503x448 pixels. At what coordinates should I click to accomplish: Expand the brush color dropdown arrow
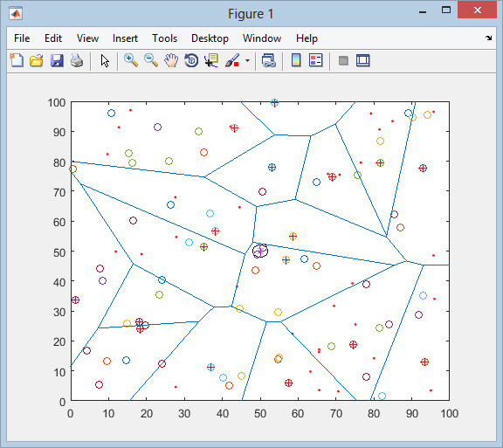(247, 60)
